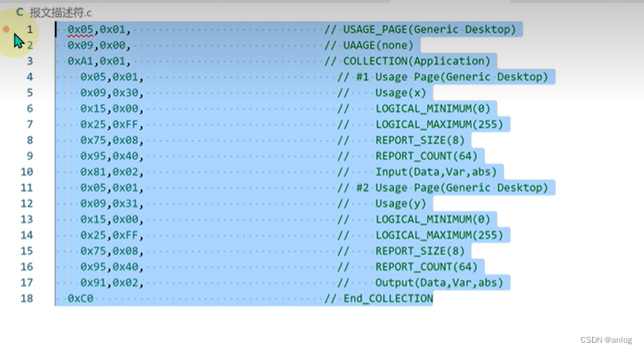Click the code 0xA1,0x01, on line 3
The height and width of the screenshot is (352, 644).
pos(99,61)
